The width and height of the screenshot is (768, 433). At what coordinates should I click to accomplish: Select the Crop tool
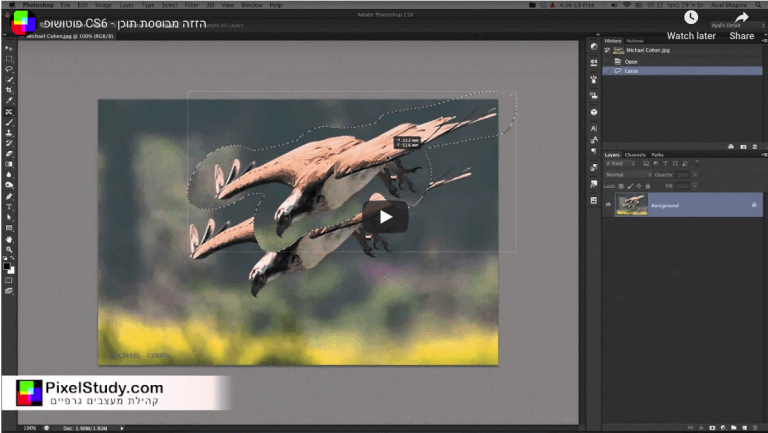pyautogui.click(x=9, y=90)
